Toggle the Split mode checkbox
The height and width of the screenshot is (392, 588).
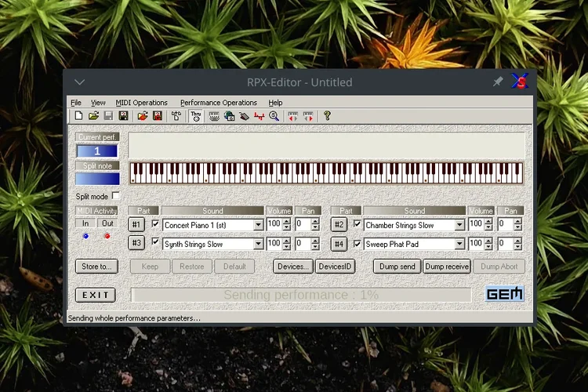click(x=116, y=196)
